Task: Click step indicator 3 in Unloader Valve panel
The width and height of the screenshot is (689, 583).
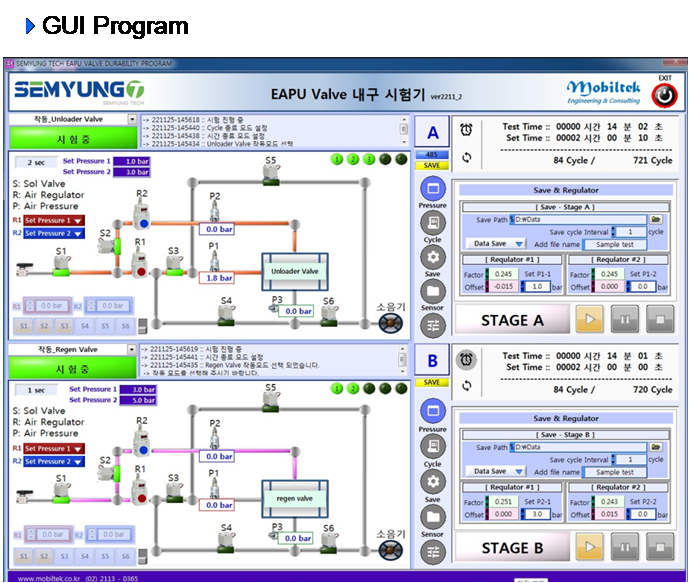Action: click(x=369, y=159)
